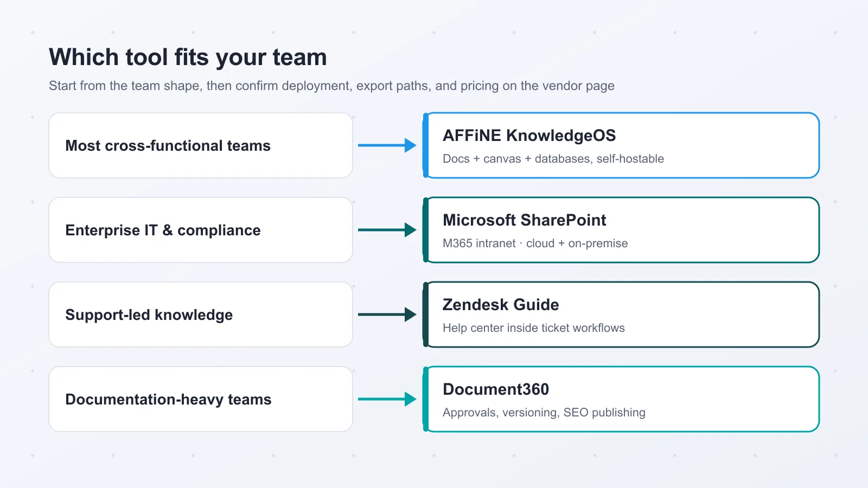Open the AFFiNE KnowledgeOS card
868x488 pixels.
(621, 145)
